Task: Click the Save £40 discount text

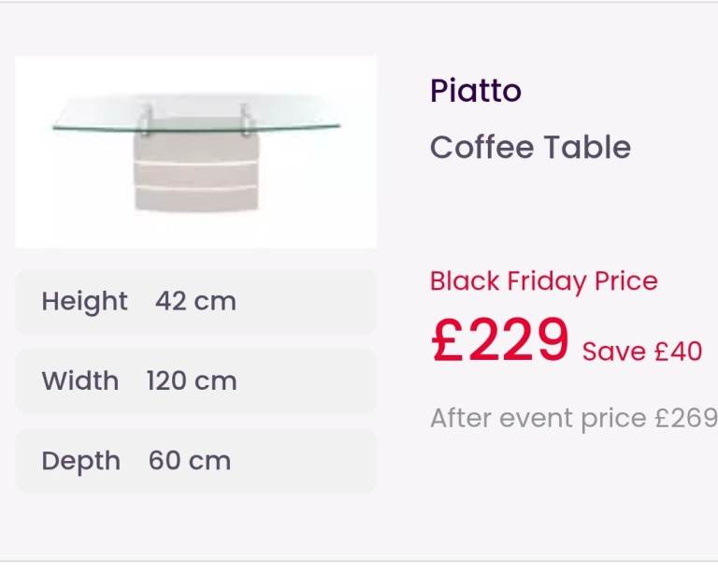Action: tap(641, 351)
